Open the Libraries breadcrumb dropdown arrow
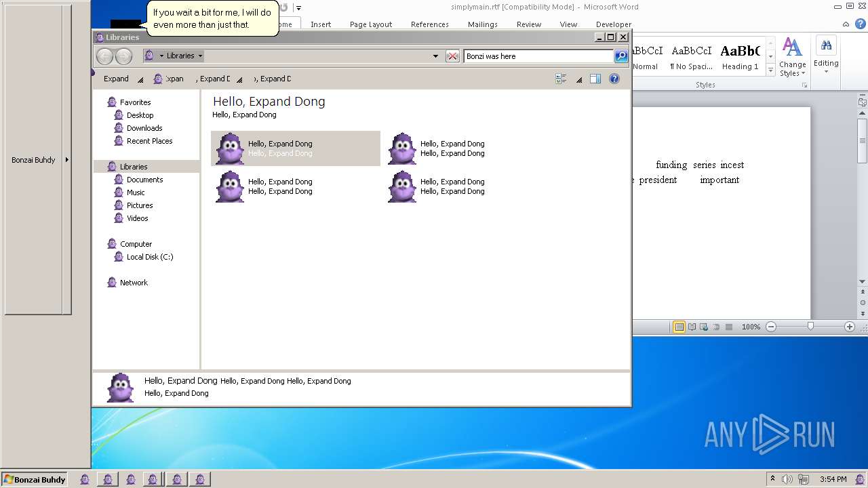The image size is (868, 488). pyautogui.click(x=200, y=56)
